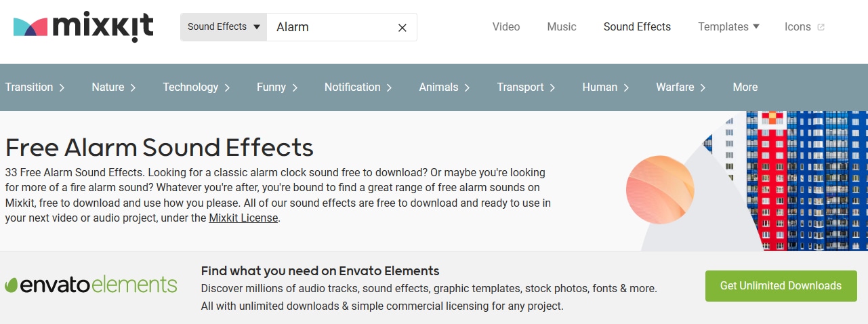This screenshot has height=324, width=868.
Task: Select the Animals category
Action: 445,87
